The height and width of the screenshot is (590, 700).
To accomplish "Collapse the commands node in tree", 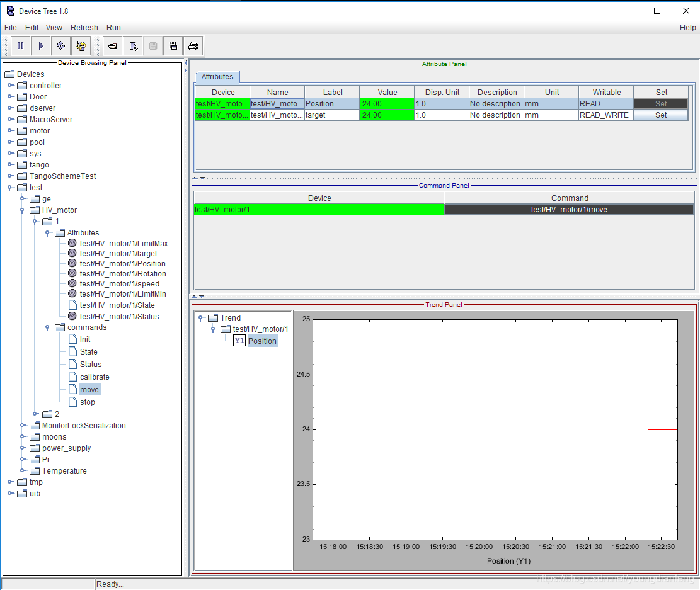I will pyautogui.click(x=47, y=327).
